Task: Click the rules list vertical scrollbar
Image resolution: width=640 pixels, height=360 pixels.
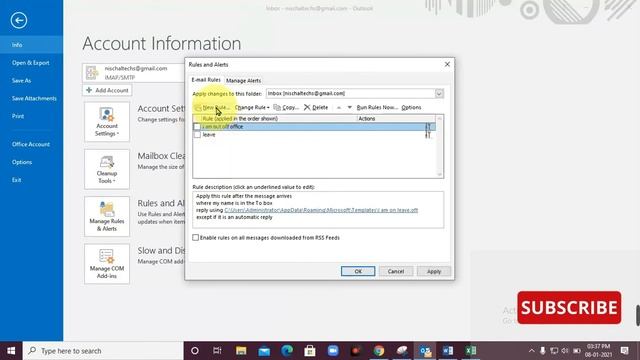Action: click(x=440, y=146)
